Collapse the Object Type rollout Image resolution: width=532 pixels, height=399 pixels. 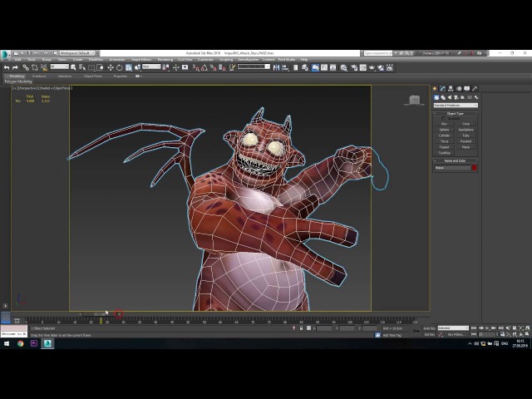[x=456, y=113]
